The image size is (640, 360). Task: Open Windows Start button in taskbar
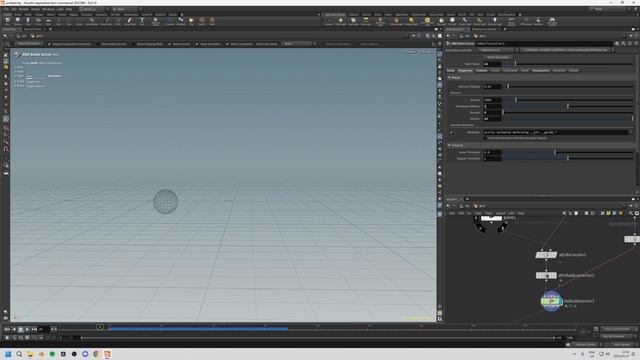point(8,354)
